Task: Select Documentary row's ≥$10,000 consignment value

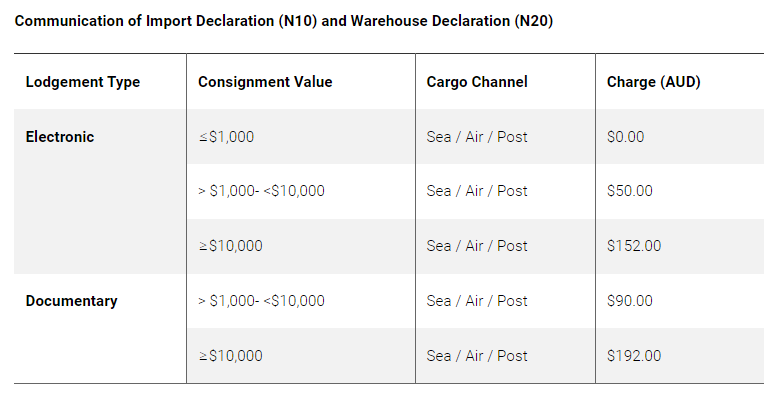Action: point(230,356)
